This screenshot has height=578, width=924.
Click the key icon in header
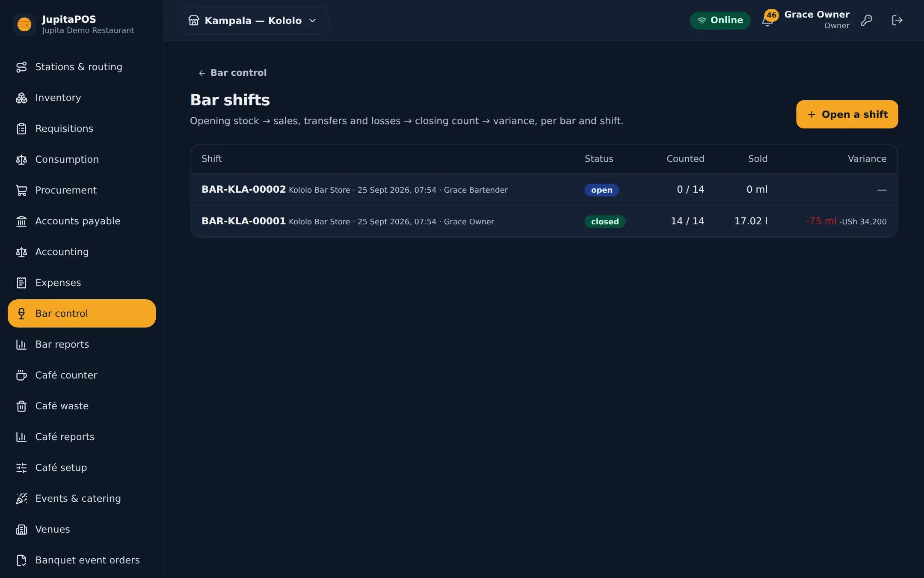click(x=866, y=20)
